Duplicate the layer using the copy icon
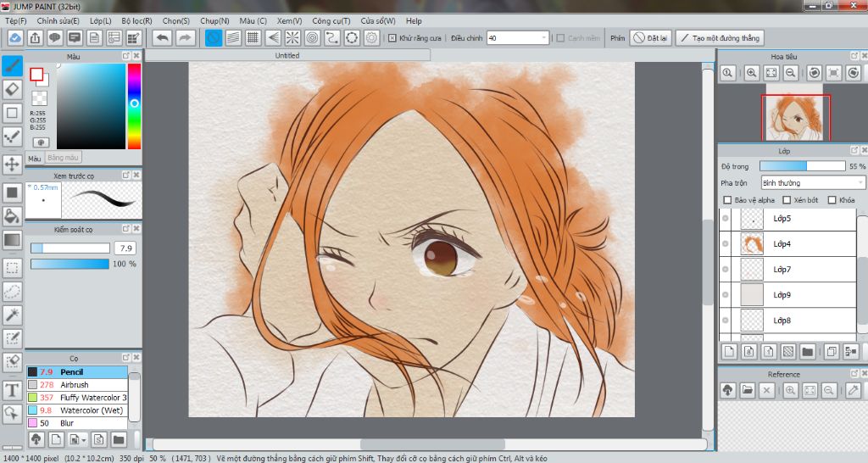The width and height of the screenshot is (868, 463). pos(831,351)
